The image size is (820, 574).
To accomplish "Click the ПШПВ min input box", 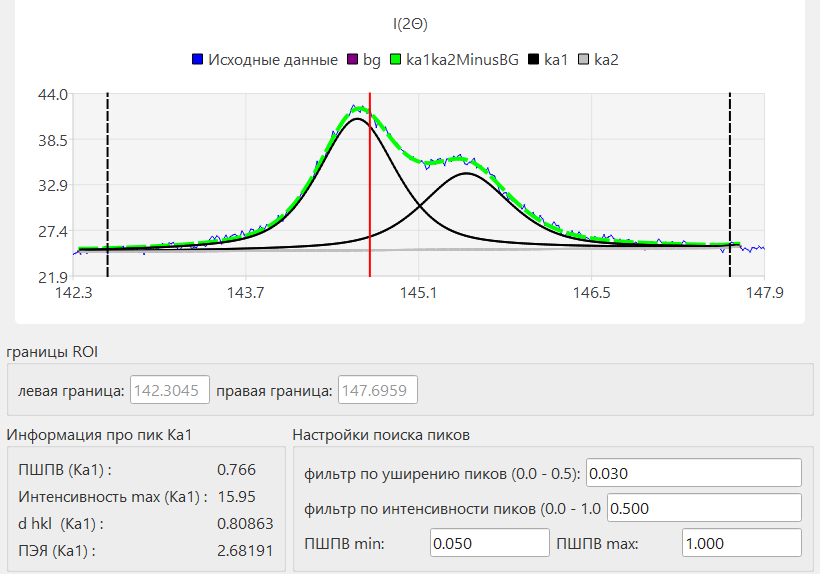I will click(x=488, y=543).
